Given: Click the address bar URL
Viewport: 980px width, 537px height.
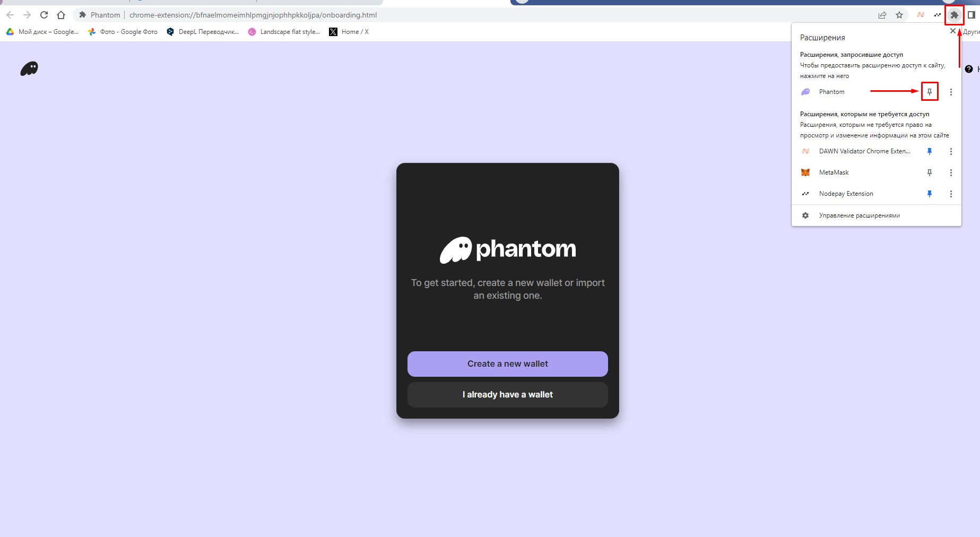Looking at the screenshot, I should tap(253, 15).
